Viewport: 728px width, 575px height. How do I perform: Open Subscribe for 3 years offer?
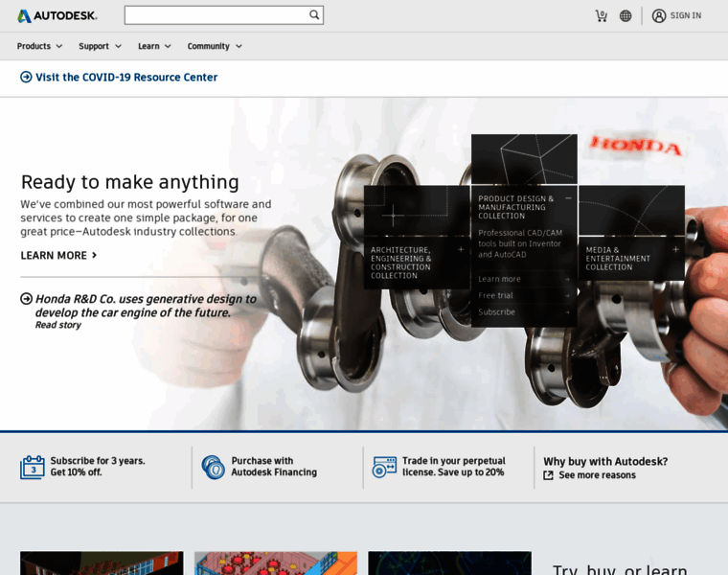(x=98, y=467)
